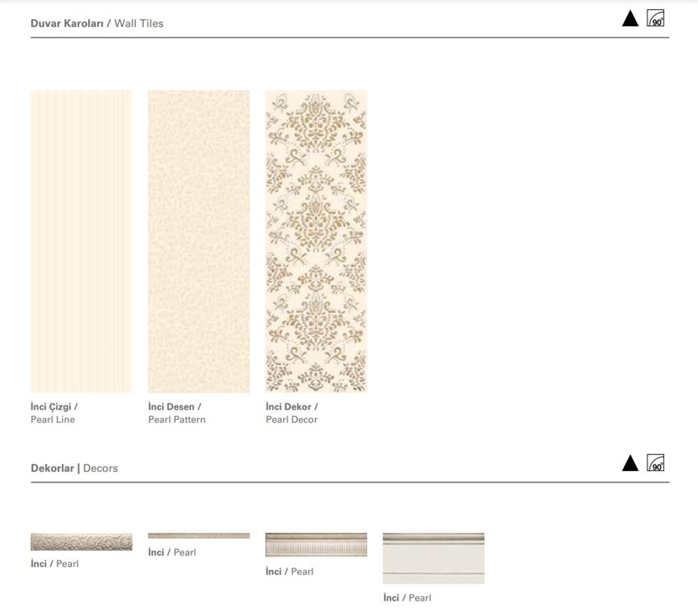
Task: Click the 'İnci Desen / Pearl Pattern' label
Action: (x=177, y=413)
